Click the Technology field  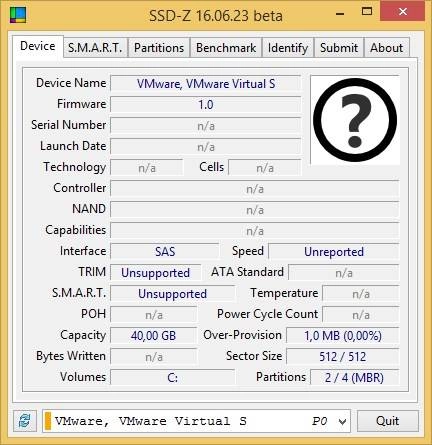coord(147,168)
